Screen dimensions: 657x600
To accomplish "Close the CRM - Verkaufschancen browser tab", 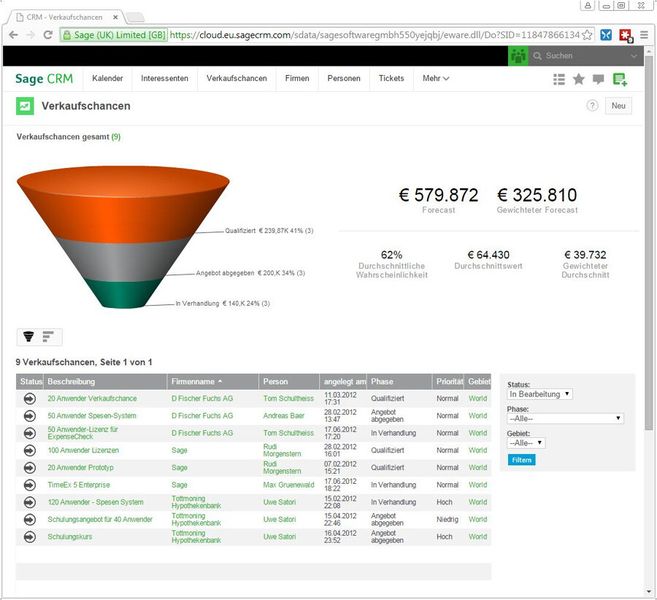I will pos(115,17).
